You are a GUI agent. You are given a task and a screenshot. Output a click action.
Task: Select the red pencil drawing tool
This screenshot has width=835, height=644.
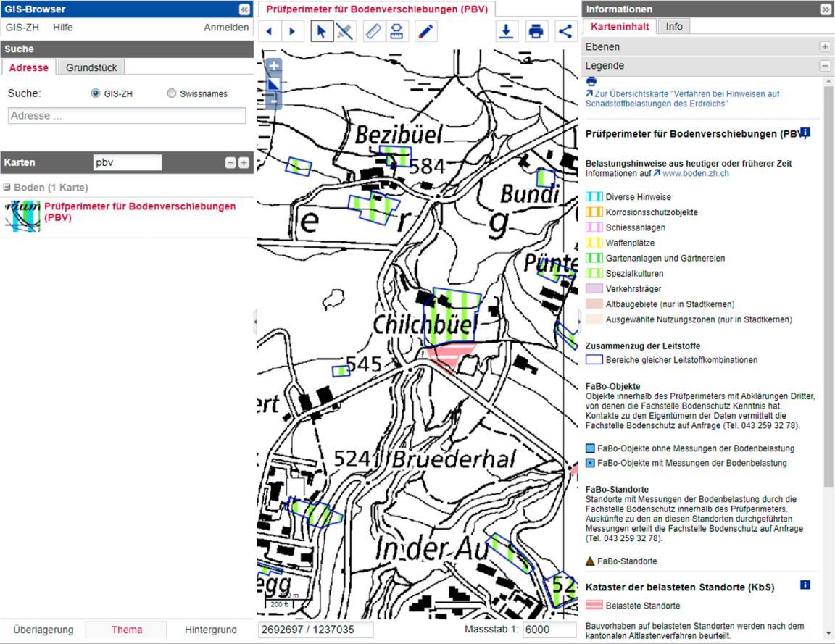[426, 32]
